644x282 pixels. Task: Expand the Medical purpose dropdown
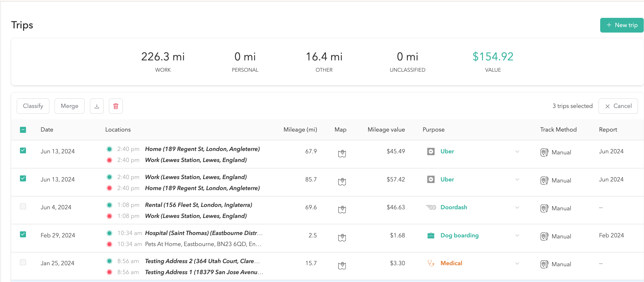517,263
